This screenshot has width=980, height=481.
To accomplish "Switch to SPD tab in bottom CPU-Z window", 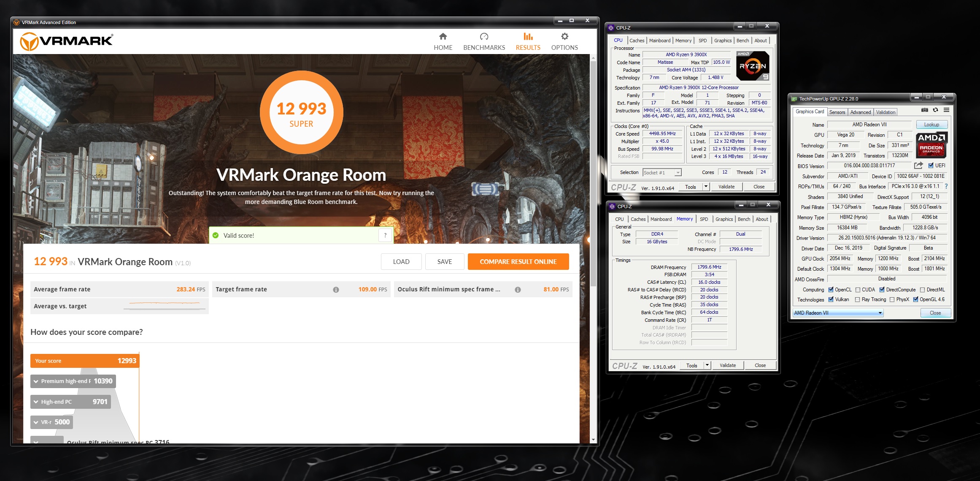I will (x=704, y=219).
